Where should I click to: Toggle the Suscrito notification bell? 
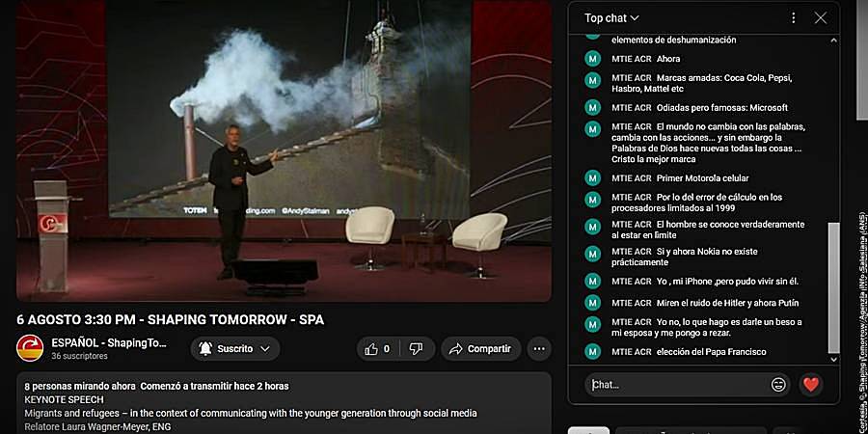point(205,349)
